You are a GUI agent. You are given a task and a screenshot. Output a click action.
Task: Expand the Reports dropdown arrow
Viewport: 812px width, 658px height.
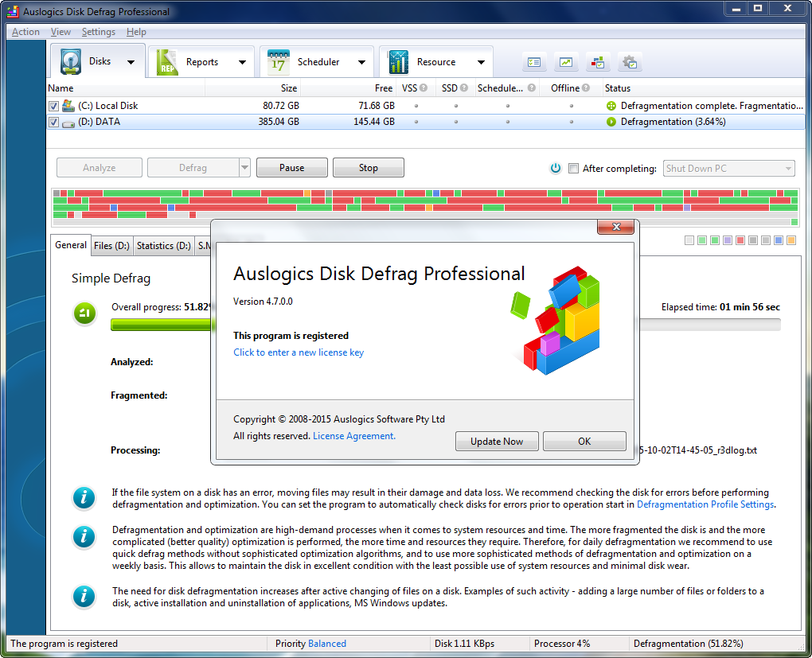point(242,62)
